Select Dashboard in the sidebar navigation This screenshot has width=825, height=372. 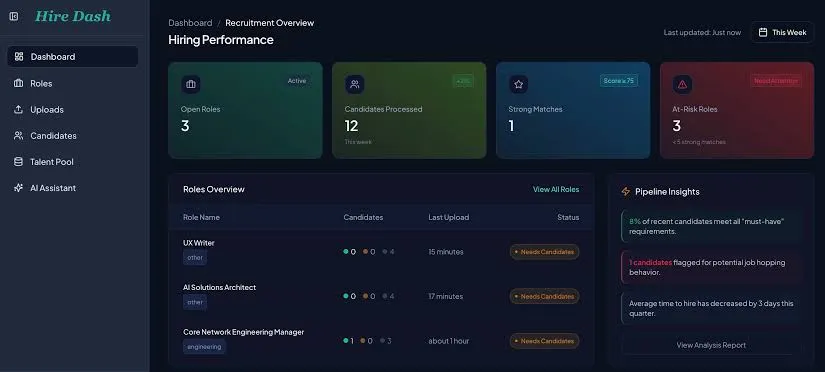click(x=73, y=56)
